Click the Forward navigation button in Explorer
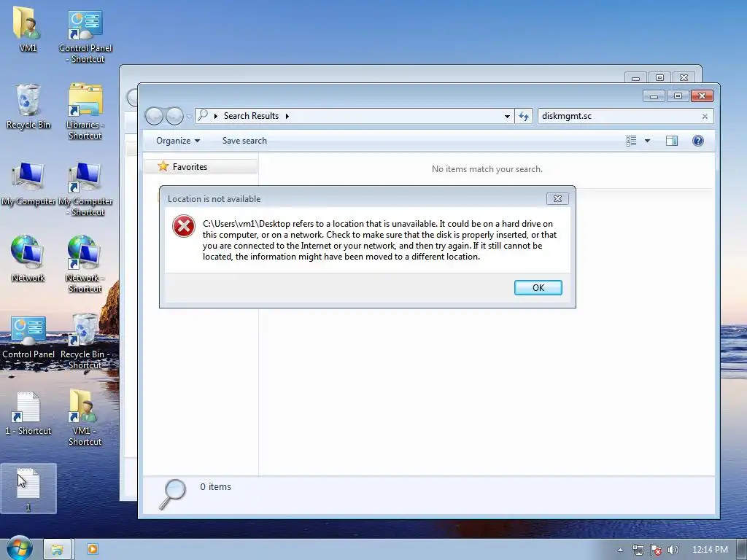Screen dimensions: 747x560 174,116
